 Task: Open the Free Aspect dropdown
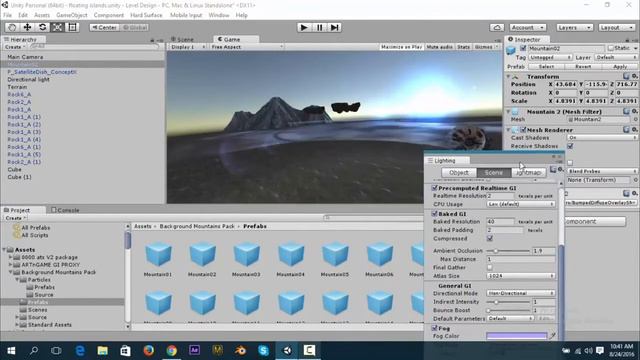pos(247,47)
